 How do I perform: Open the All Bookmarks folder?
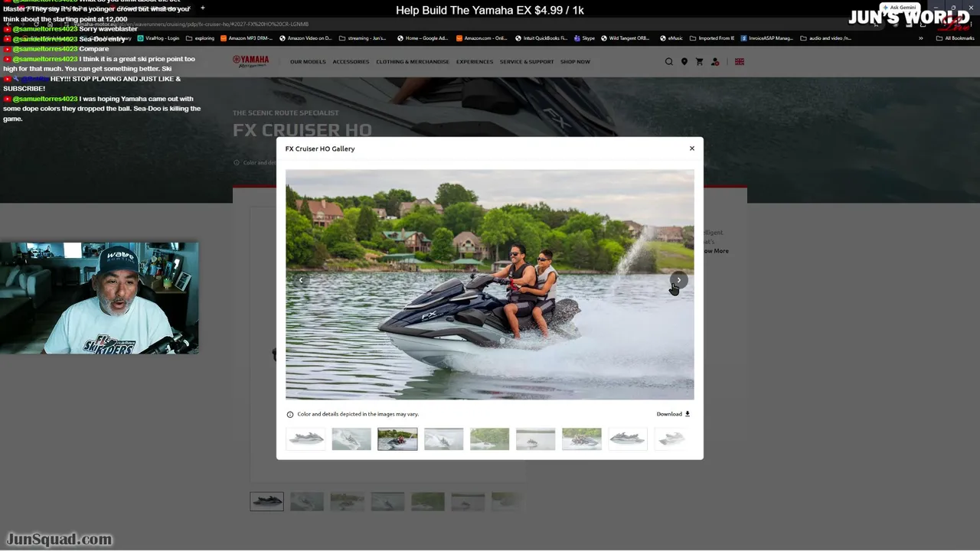955,38
